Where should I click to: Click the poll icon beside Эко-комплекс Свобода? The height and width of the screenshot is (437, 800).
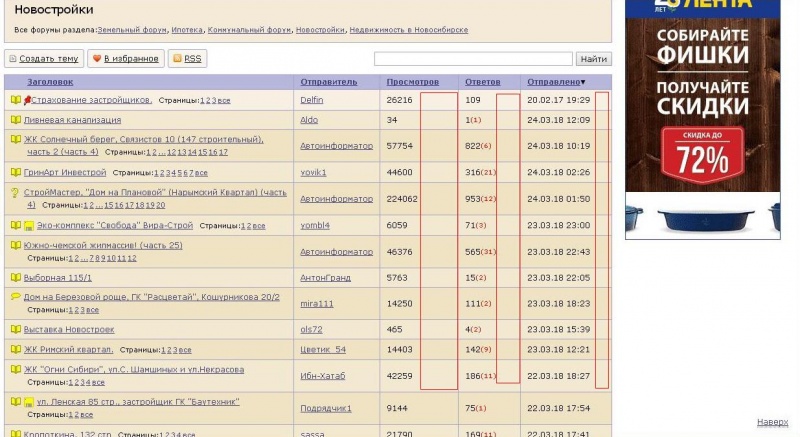point(29,226)
